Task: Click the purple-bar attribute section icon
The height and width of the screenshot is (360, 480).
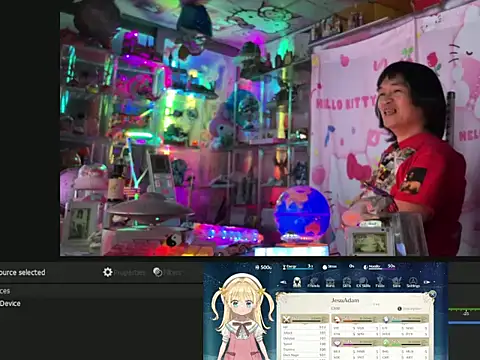Action: coord(337,343)
